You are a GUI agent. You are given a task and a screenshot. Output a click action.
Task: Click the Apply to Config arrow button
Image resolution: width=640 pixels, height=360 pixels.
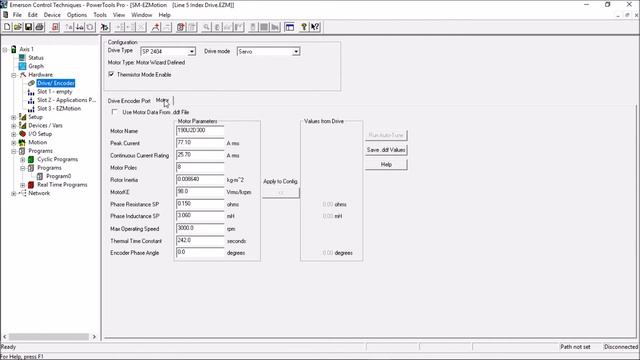280,193
